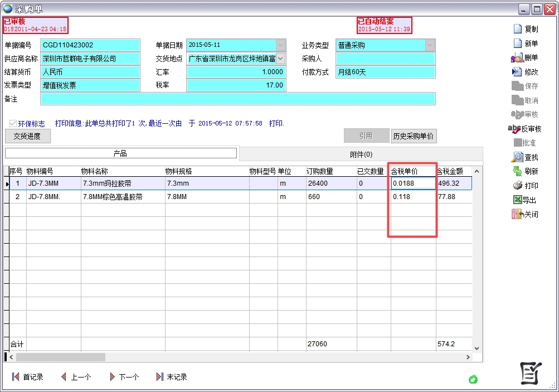This screenshot has width=559, height=392.
Task: Select the 产品 tab
Action: click(x=120, y=153)
